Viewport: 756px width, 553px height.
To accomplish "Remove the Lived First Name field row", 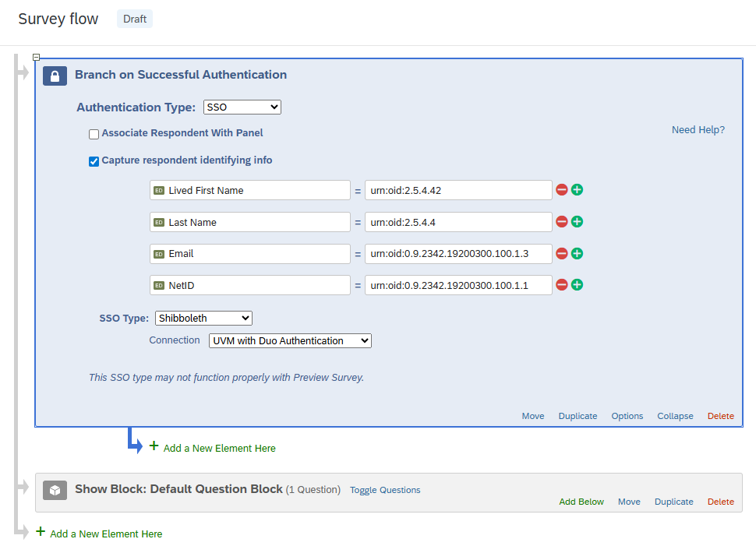I will tap(561, 190).
